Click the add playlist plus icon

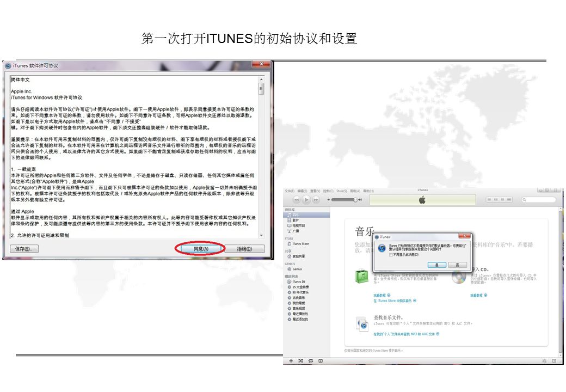(291, 361)
